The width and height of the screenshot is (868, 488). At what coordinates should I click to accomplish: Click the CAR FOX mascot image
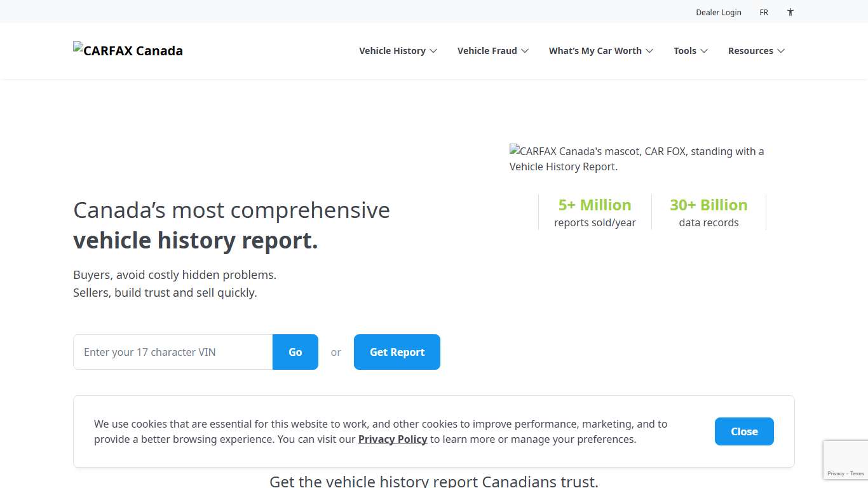pyautogui.click(x=637, y=159)
